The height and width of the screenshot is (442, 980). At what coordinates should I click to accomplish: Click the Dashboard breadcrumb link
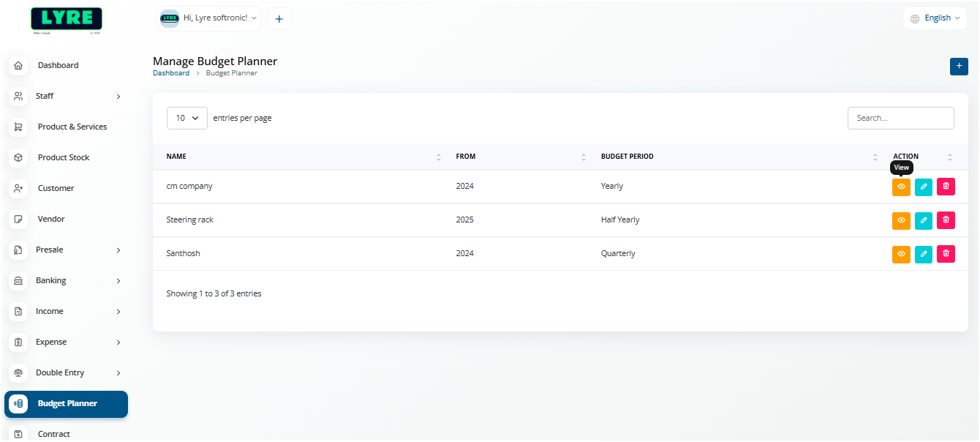171,73
